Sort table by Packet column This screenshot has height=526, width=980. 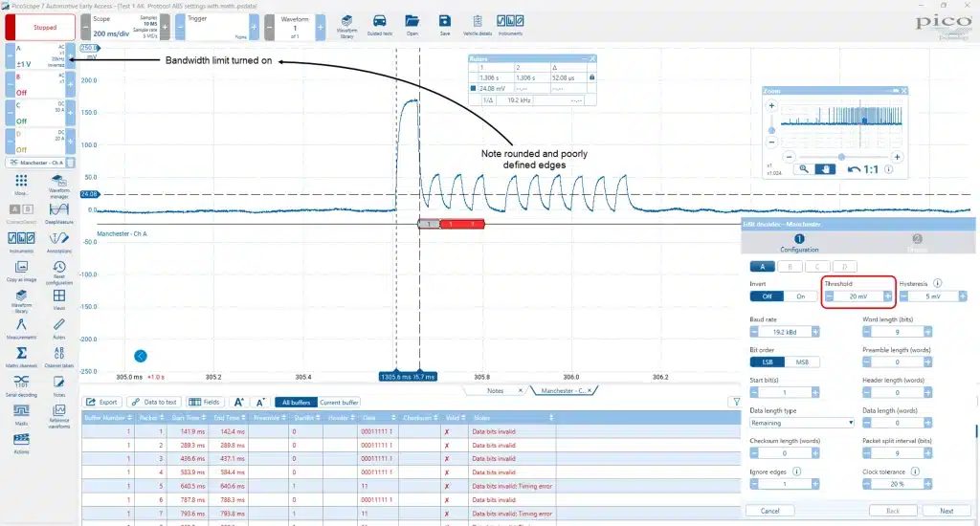click(152, 417)
